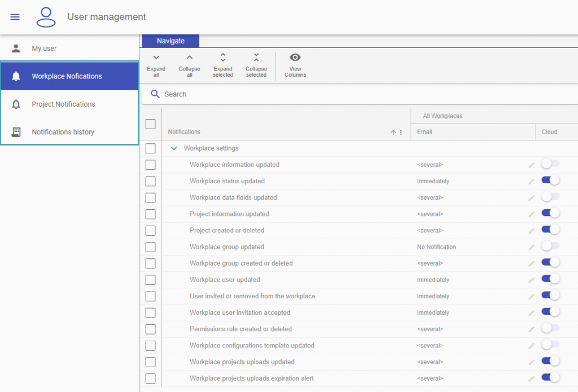The width and height of the screenshot is (578, 392).
Task: Tick the select-all checkbox in table header
Action: [x=150, y=124]
